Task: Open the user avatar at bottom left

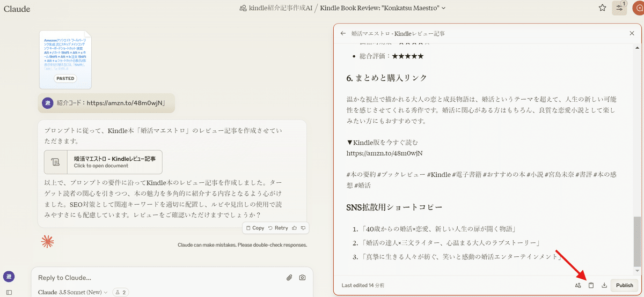Action: tap(9, 277)
